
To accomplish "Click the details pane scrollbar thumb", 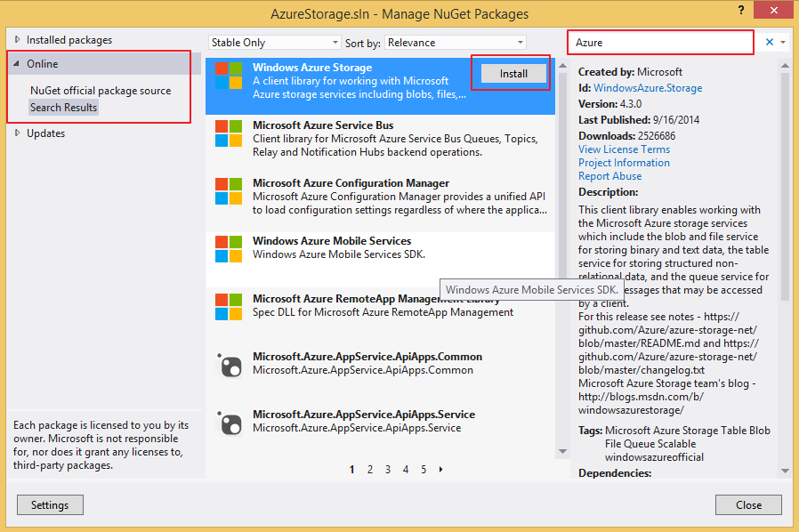I will pos(785,186).
